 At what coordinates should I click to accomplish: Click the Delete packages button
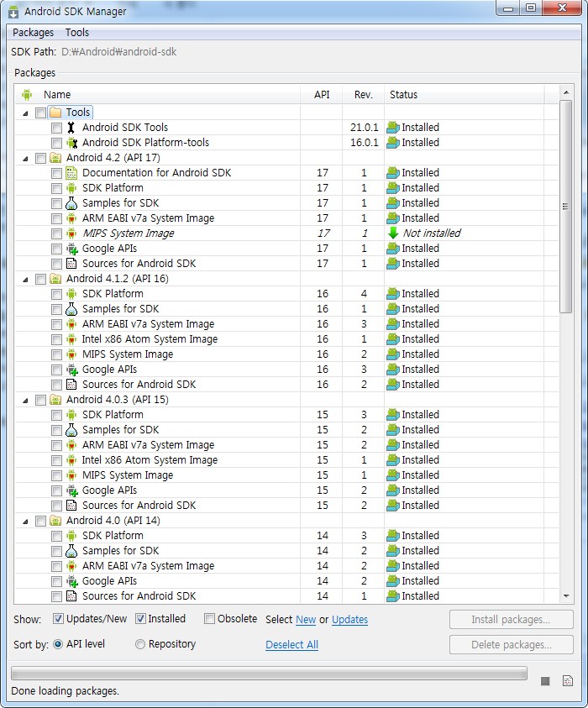coord(512,645)
